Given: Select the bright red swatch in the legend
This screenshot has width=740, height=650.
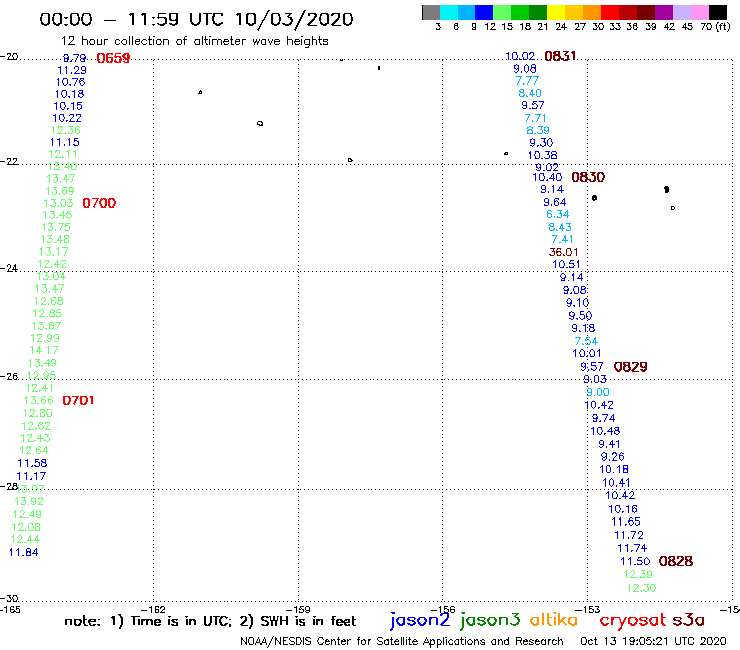Looking at the screenshot, I should (x=610, y=12).
